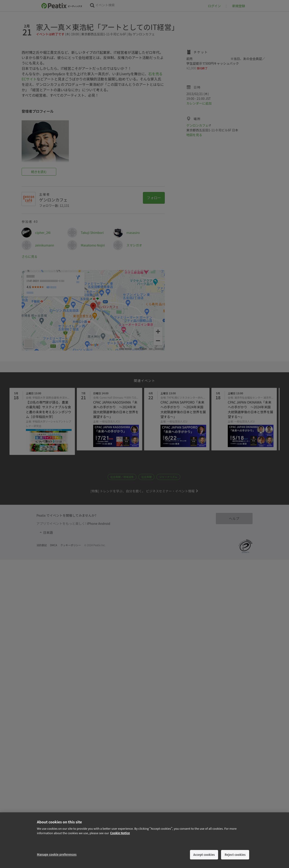Select the 社会貢献 tag pill
This screenshot has width=289, height=868.
coord(146,477)
